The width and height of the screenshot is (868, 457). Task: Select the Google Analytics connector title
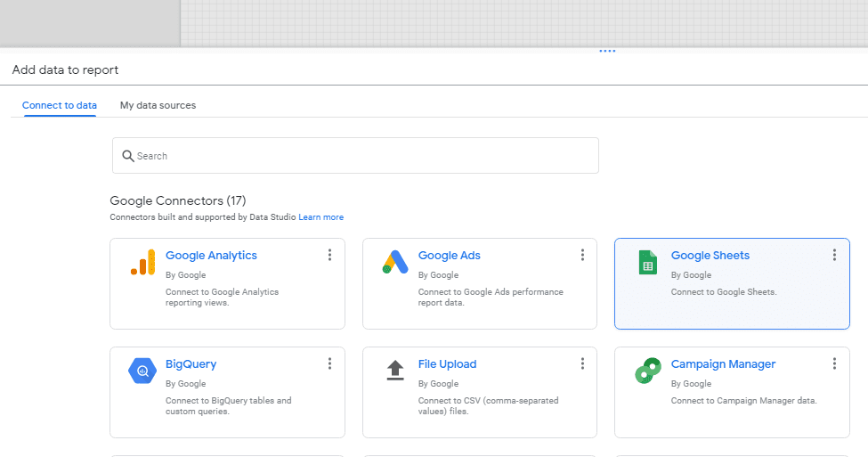click(211, 256)
